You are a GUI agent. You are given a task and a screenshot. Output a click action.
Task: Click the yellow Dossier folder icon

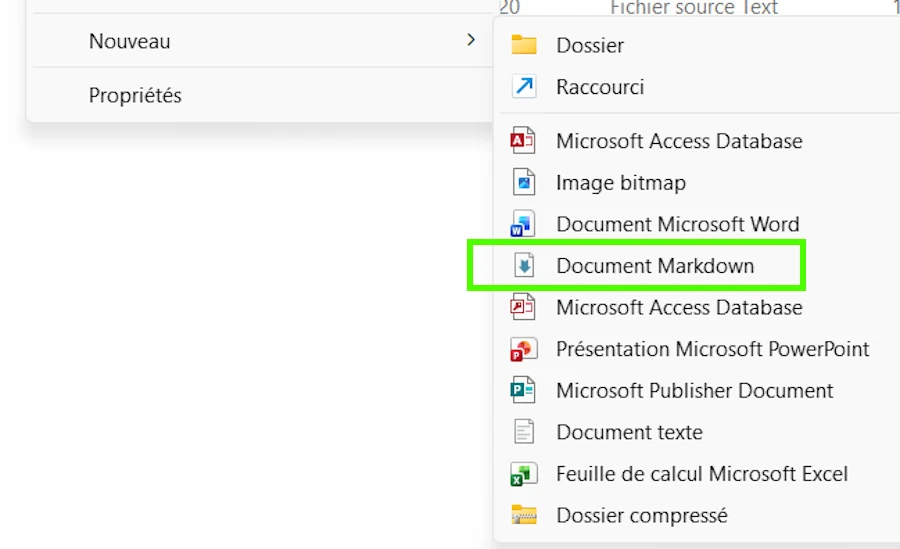(523, 45)
